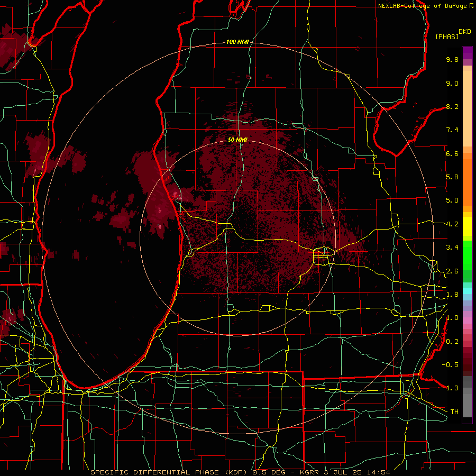Pick the large peach segment of color bar

[467, 109]
